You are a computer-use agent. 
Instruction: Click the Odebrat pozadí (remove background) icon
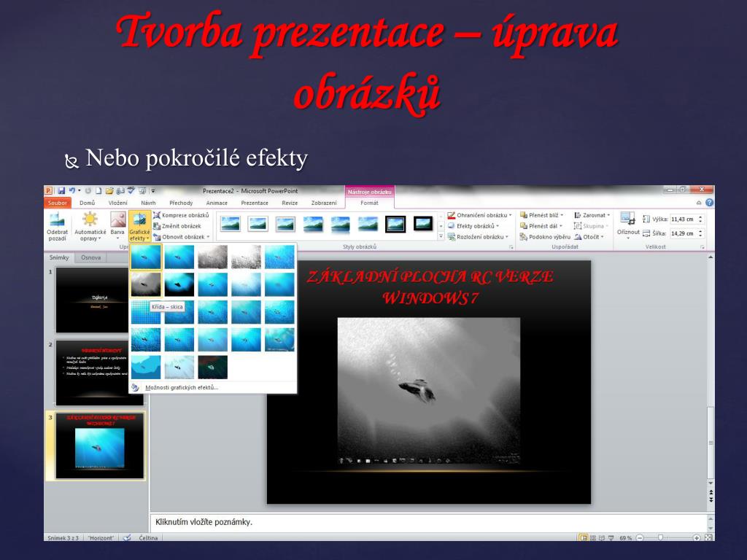57,220
